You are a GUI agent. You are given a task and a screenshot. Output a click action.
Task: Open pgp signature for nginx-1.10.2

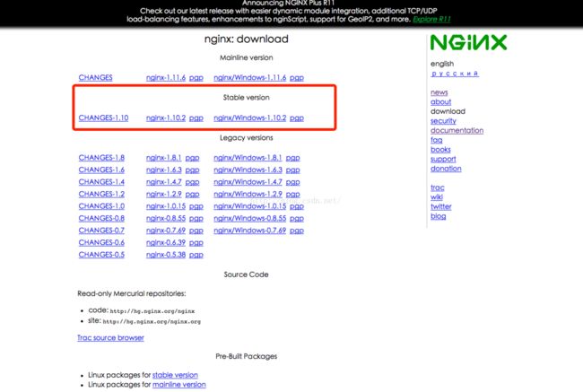pyautogui.click(x=196, y=118)
